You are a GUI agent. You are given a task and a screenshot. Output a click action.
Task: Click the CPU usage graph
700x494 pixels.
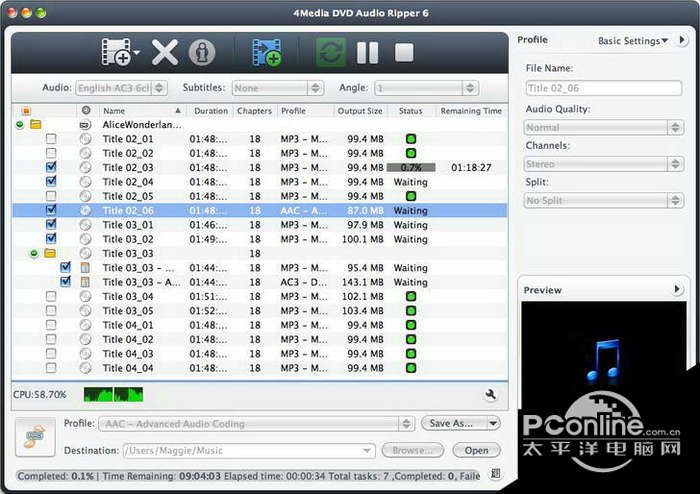(x=113, y=394)
